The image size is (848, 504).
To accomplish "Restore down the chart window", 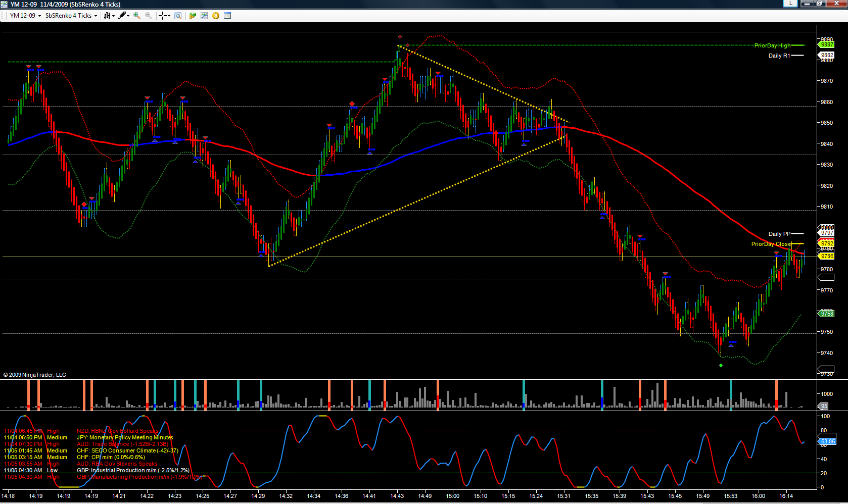I will (x=819, y=4).
